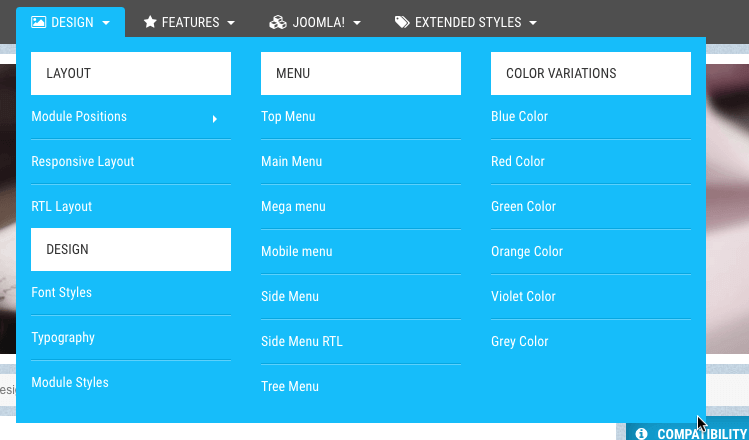Click the image icon beside Design
Viewport: 749px width, 440px height.
pos(38,21)
